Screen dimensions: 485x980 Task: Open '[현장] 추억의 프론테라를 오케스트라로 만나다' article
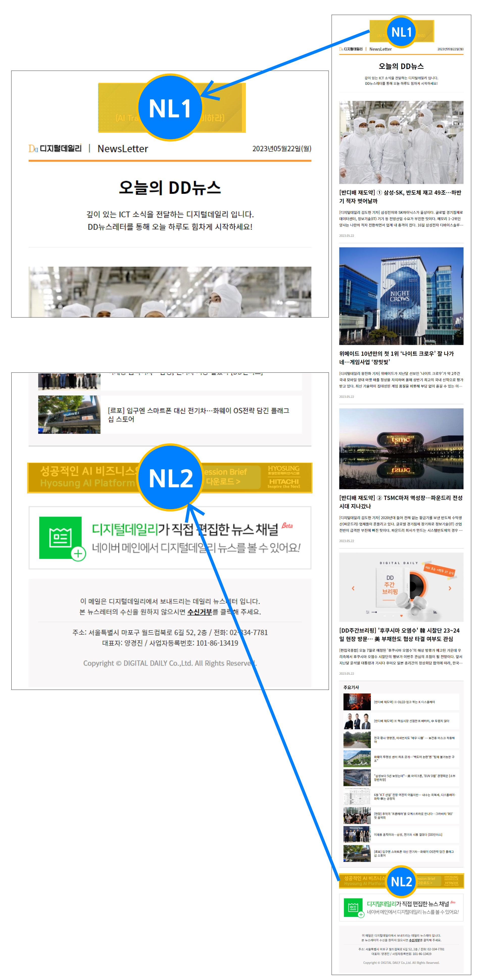[x=413, y=815]
